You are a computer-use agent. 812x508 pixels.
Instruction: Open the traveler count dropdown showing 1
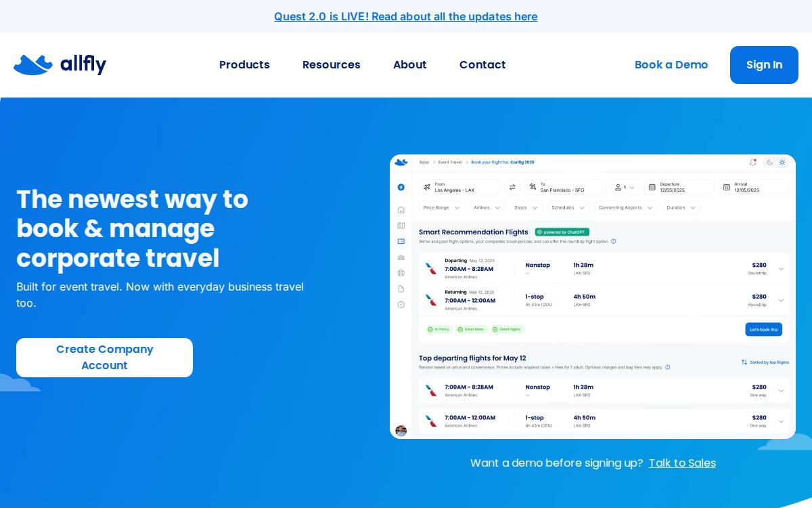(625, 187)
